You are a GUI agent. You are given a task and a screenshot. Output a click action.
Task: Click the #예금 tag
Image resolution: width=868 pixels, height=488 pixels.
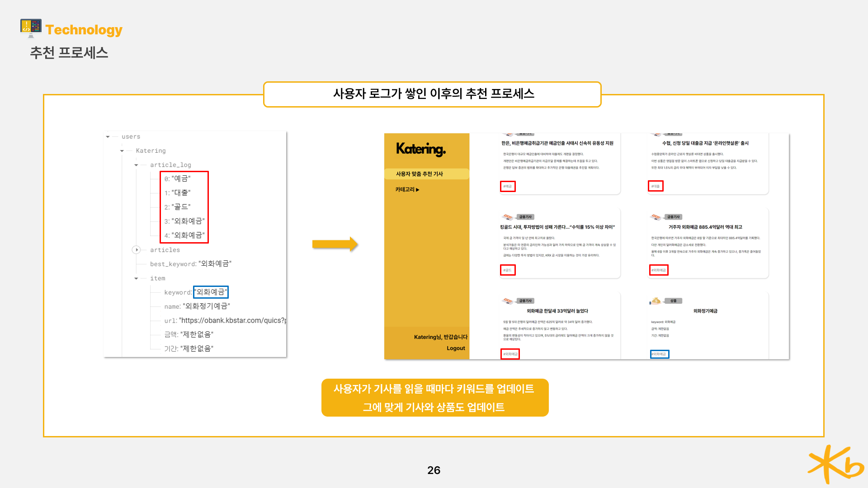(508, 186)
